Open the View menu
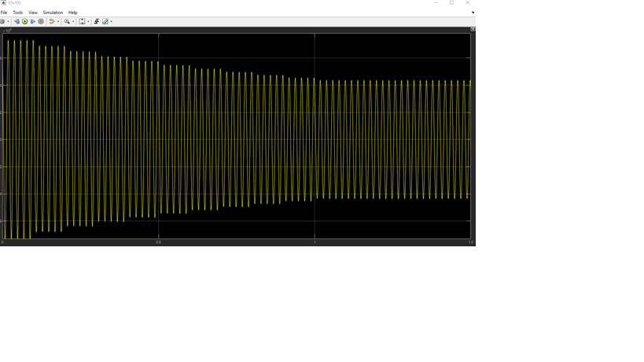This screenshot has width=644, height=362. pyautogui.click(x=33, y=13)
